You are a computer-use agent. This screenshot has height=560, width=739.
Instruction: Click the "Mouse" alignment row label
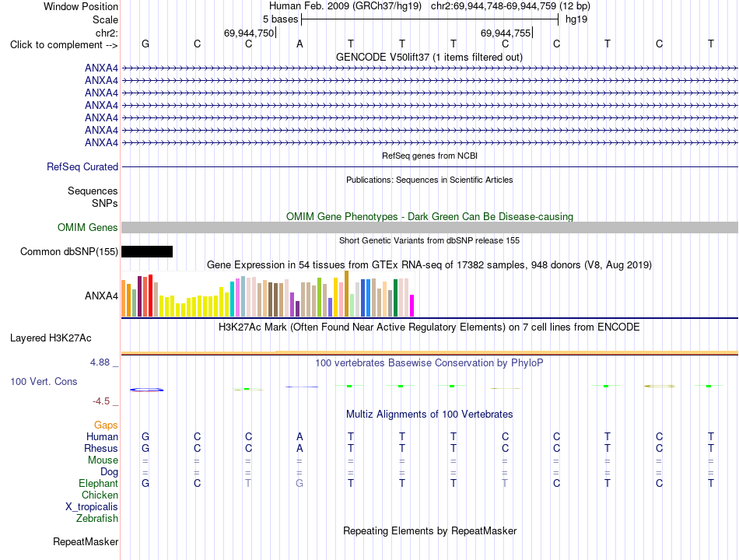(x=103, y=460)
